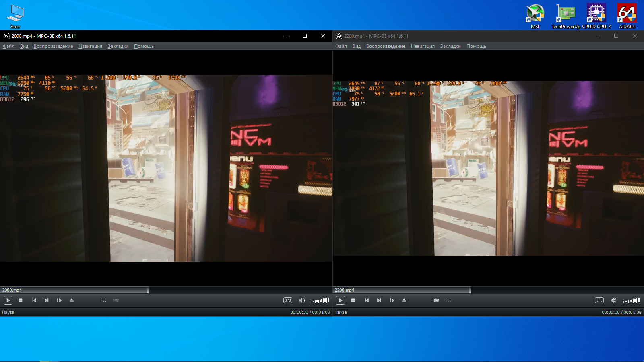Open Навигация menu in 2200.mp4 window
The image size is (644, 362).
pyautogui.click(x=423, y=46)
